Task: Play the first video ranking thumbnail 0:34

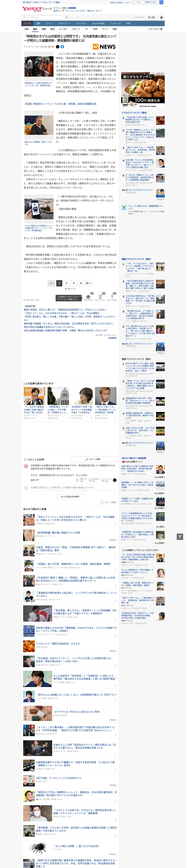Action: point(160,367)
